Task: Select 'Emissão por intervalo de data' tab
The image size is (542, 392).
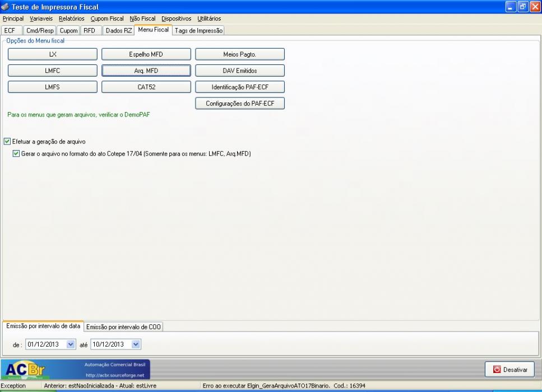Action: (x=43, y=326)
